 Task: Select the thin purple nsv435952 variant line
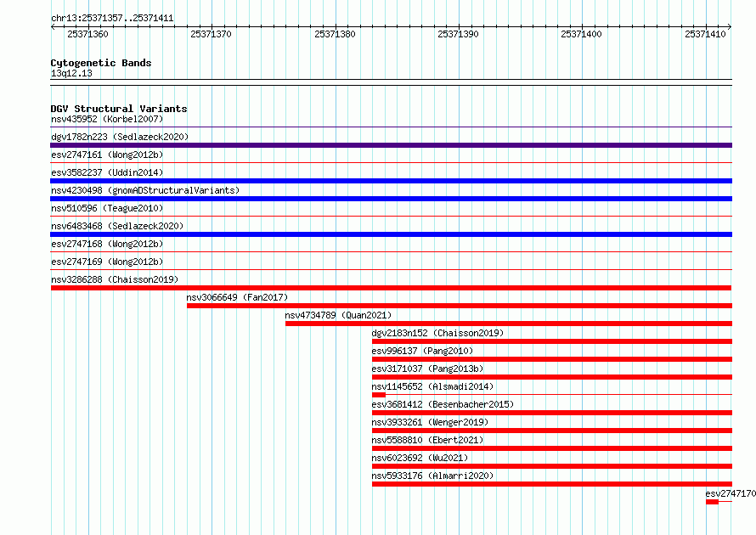[391, 127]
